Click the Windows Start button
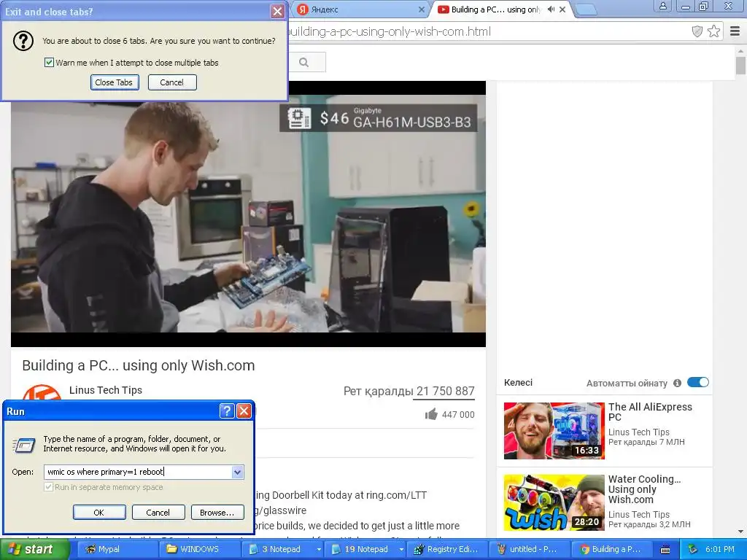 point(34,550)
